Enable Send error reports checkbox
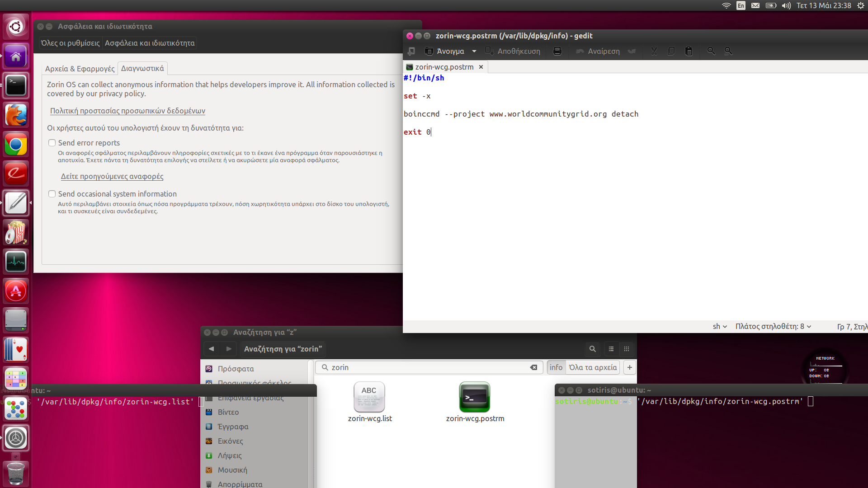The image size is (868, 488). tap(52, 143)
